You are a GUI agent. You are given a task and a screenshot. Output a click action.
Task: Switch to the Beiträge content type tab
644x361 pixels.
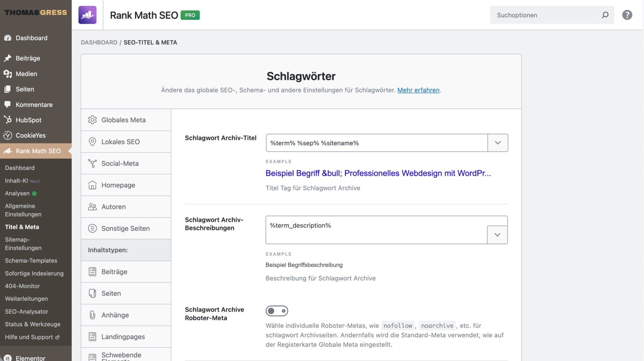114,272
